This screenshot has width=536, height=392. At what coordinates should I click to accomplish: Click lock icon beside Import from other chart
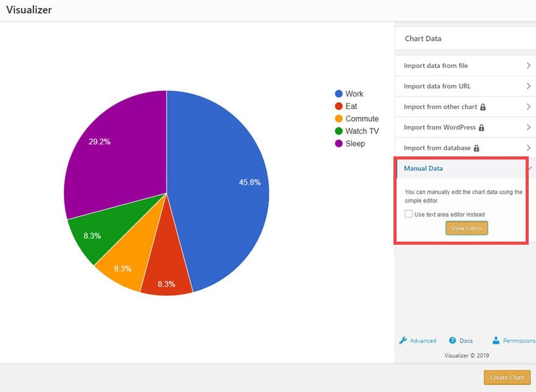click(x=482, y=107)
